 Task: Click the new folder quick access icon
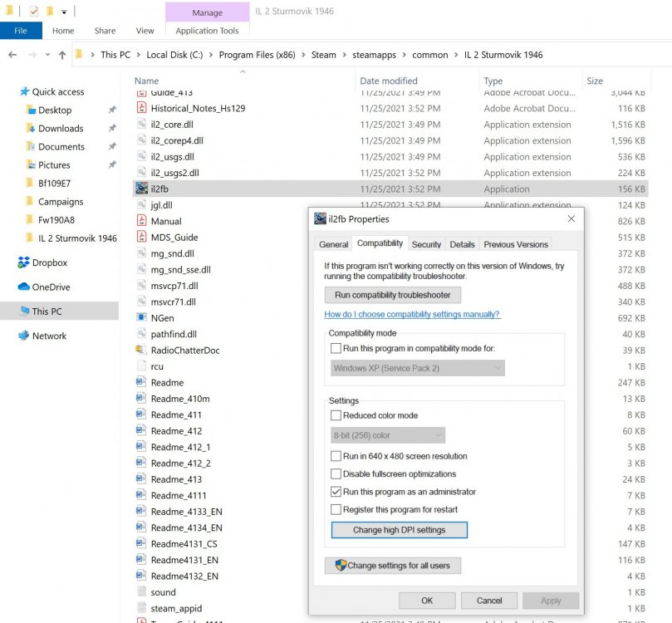click(51, 11)
